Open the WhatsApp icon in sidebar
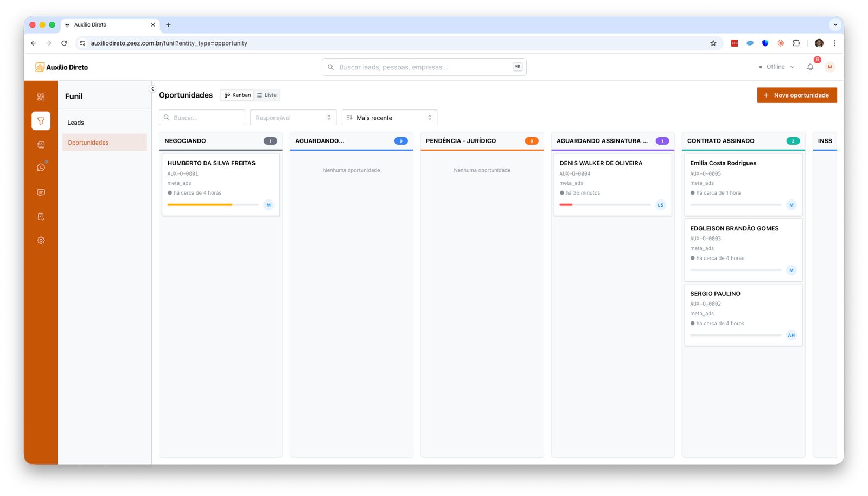868x496 pixels. point(41,168)
